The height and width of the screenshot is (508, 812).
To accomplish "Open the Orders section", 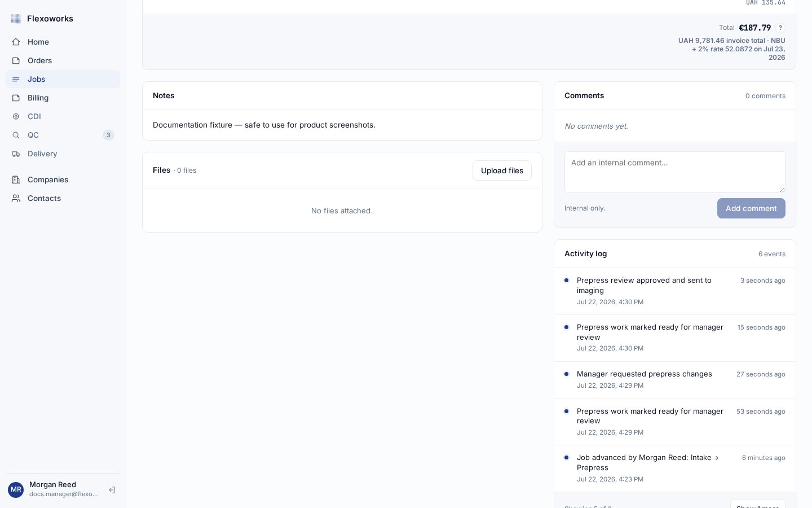I will pos(63,60).
